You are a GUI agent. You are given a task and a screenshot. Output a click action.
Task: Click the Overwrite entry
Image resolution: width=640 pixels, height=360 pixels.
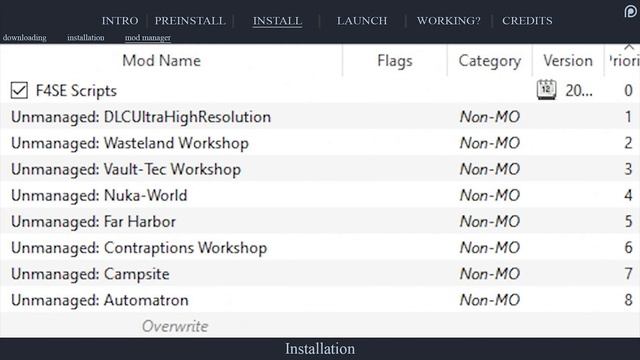point(175,326)
